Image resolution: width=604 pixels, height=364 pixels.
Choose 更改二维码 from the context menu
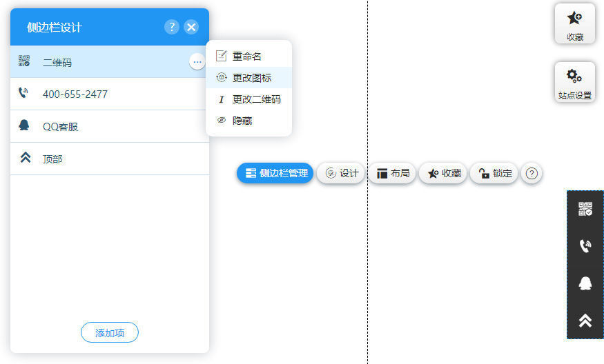[x=249, y=99]
